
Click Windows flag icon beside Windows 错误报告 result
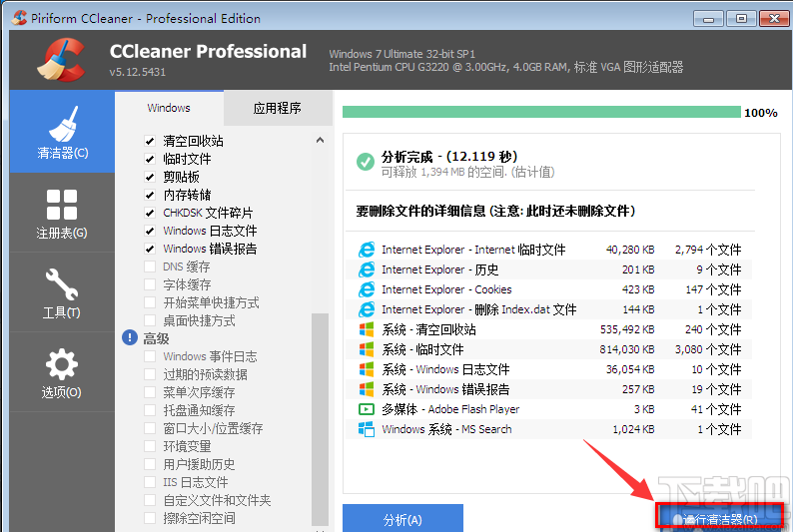point(367,389)
